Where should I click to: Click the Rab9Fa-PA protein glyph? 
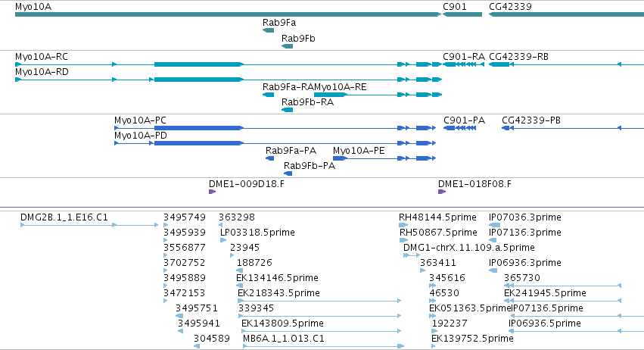click(270, 158)
